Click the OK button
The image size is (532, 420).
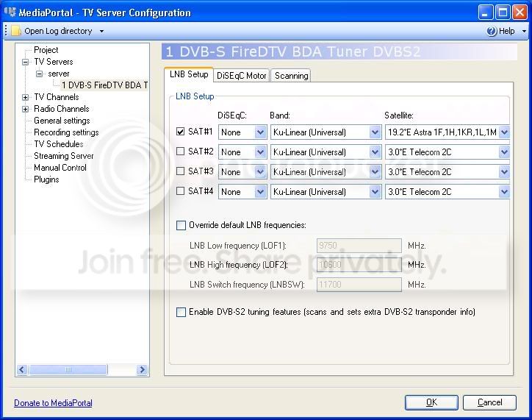click(431, 402)
